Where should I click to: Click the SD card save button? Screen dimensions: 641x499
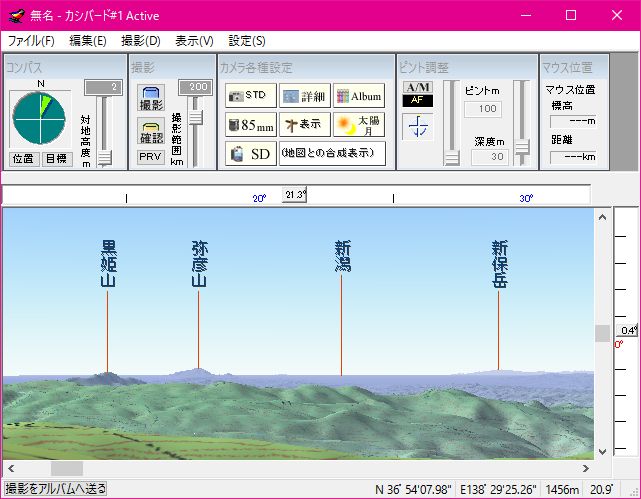250,154
